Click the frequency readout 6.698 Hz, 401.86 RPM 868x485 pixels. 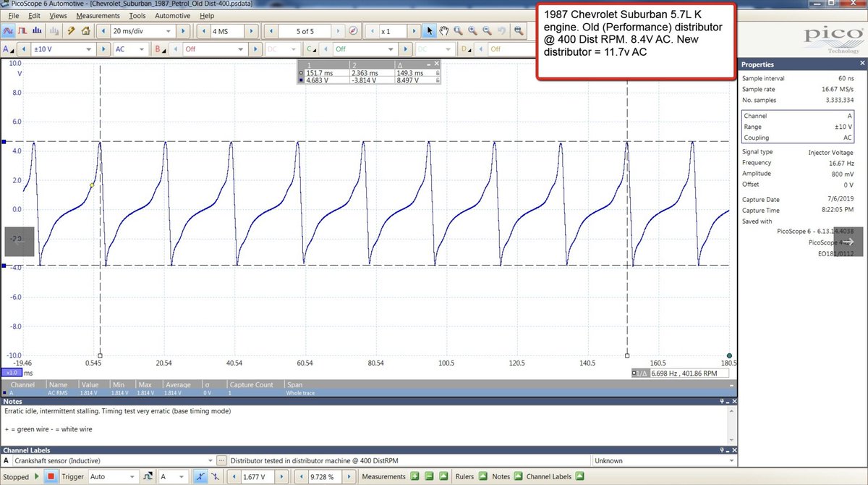coord(680,374)
